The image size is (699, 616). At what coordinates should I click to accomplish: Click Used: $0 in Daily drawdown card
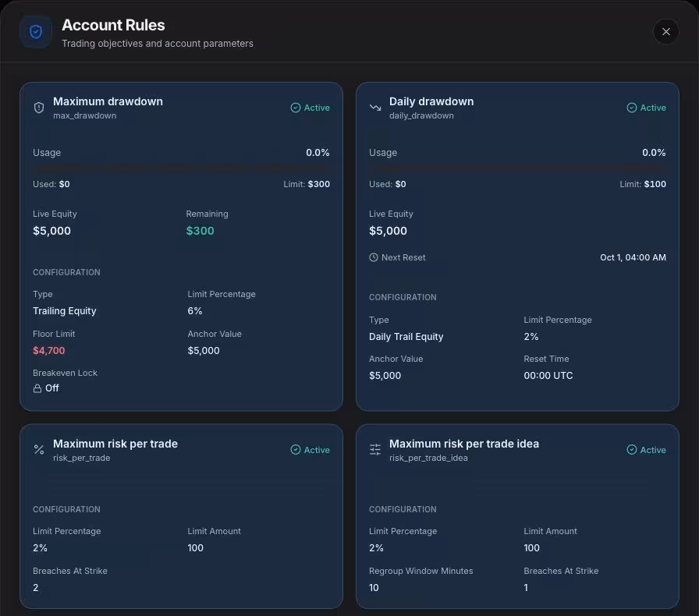tap(388, 184)
